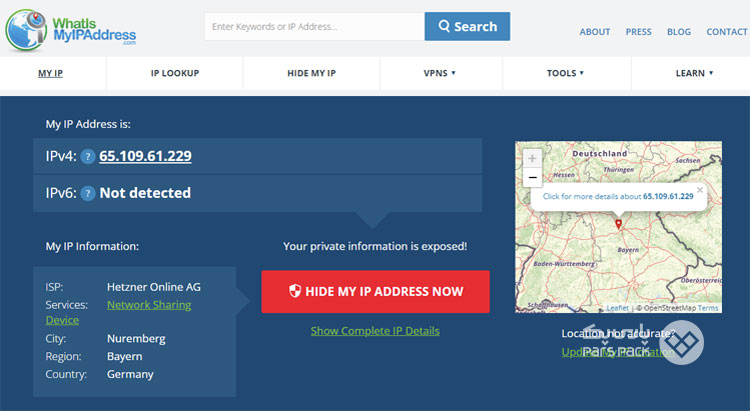The image size is (750, 411).
Task: Click the IPv4 address 65.109.61.229 link
Action: click(145, 156)
